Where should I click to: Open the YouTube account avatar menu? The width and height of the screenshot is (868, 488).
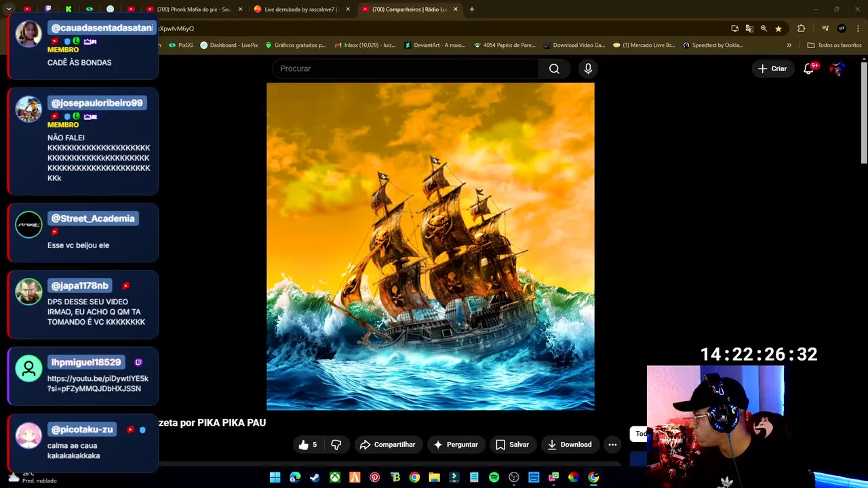click(837, 68)
